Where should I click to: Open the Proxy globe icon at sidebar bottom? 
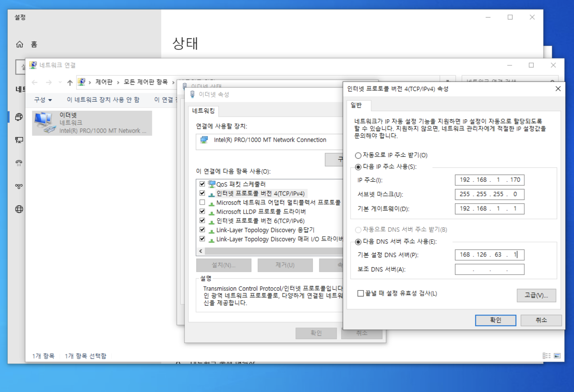(19, 209)
